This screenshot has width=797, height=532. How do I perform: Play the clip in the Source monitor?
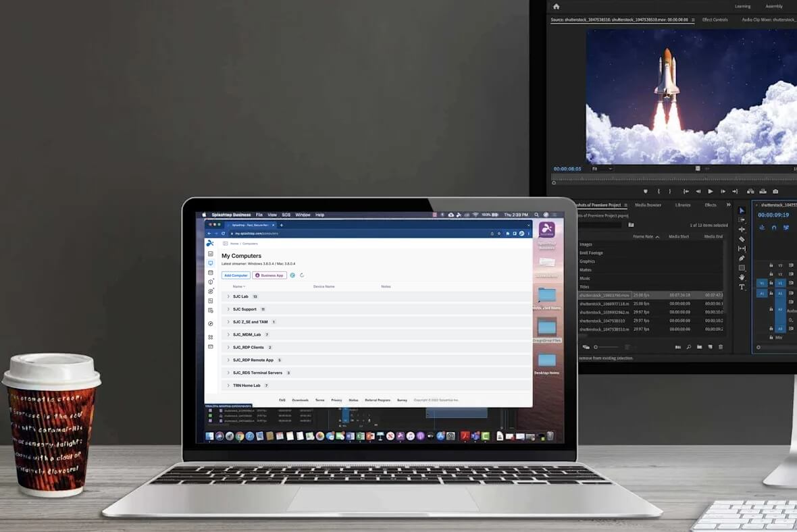(710, 192)
